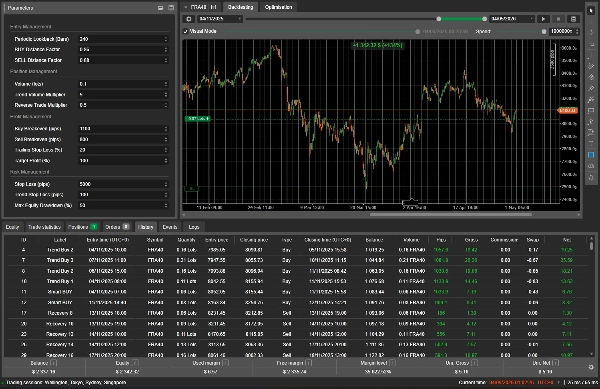Screen dimensions: 600x389
Task: Click the Volume (lots) stepper arrows
Action: pyautogui.click(x=166, y=84)
